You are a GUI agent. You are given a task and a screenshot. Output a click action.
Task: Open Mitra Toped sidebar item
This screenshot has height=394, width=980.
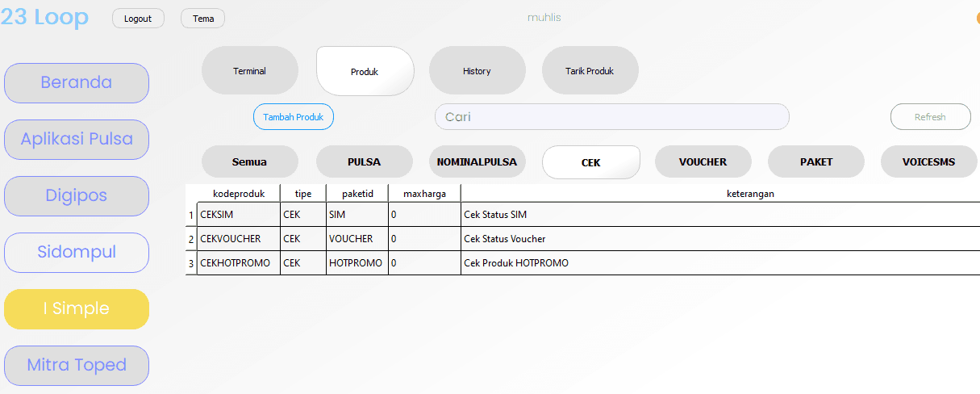[77, 365]
